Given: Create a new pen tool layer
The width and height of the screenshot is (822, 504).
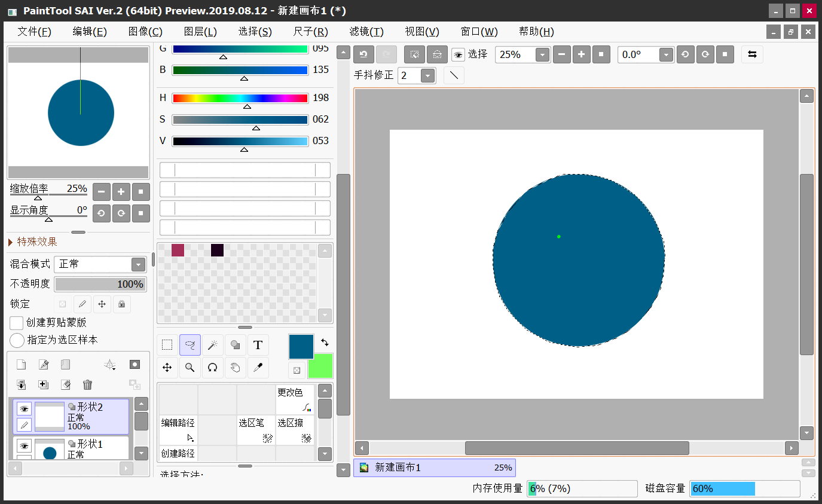Looking at the screenshot, I should [x=43, y=364].
